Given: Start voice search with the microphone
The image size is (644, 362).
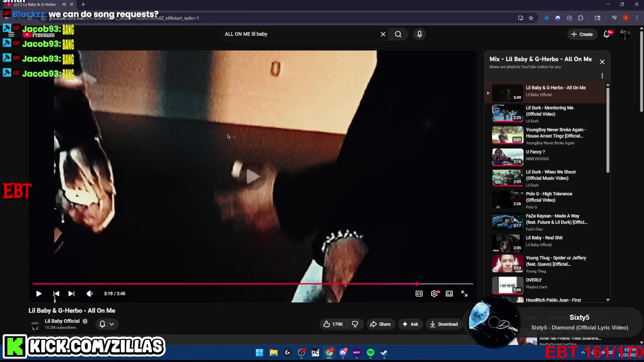Looking at the screenshot, I should (420, 34).
